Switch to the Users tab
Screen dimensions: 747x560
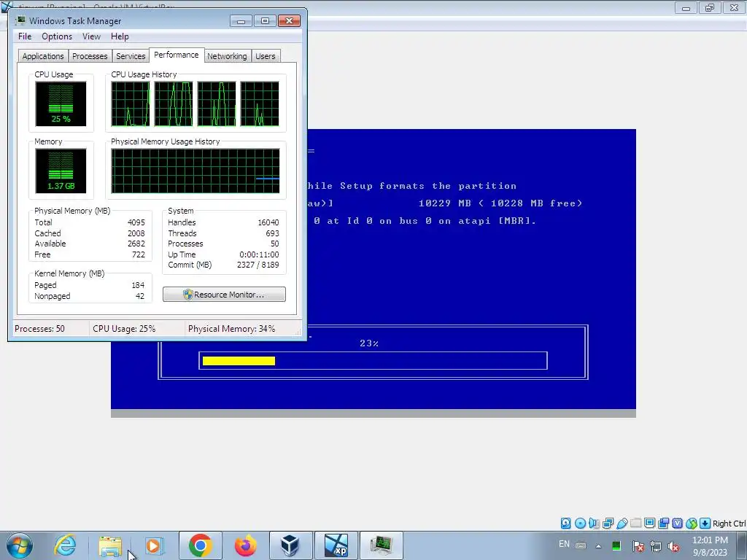pos(265,56)
